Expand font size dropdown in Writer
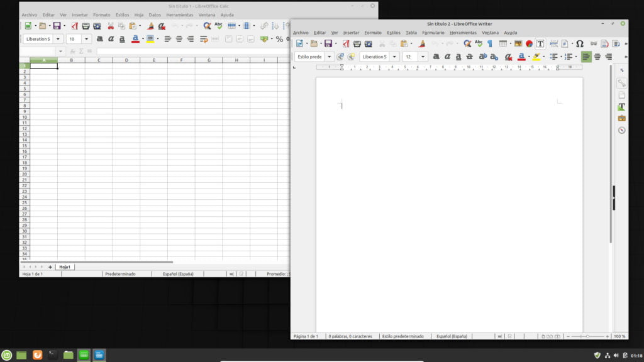The width and height of the screenshot is (644, 362). [423, 57]
